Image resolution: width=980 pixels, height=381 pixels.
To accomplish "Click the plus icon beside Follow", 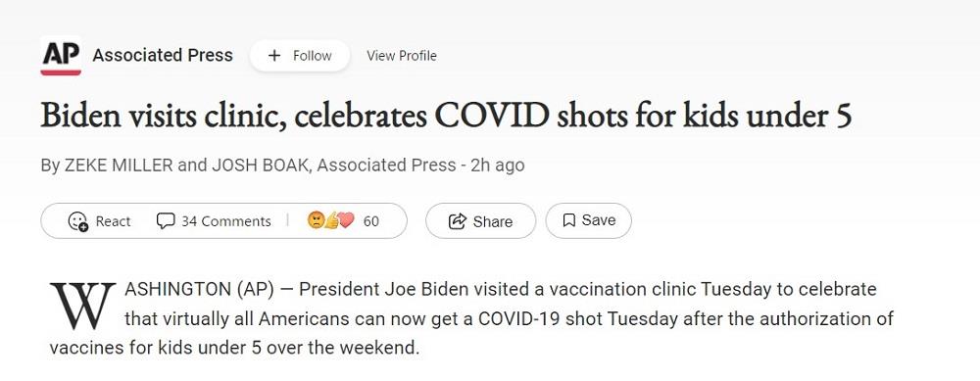I will pos(273,56).
